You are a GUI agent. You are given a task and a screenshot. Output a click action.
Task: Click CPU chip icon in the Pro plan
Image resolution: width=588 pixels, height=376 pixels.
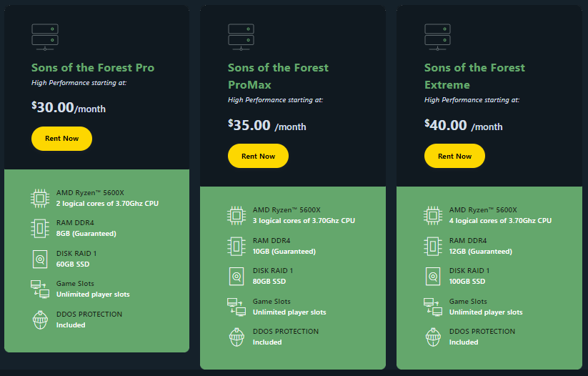coord(40,198)
